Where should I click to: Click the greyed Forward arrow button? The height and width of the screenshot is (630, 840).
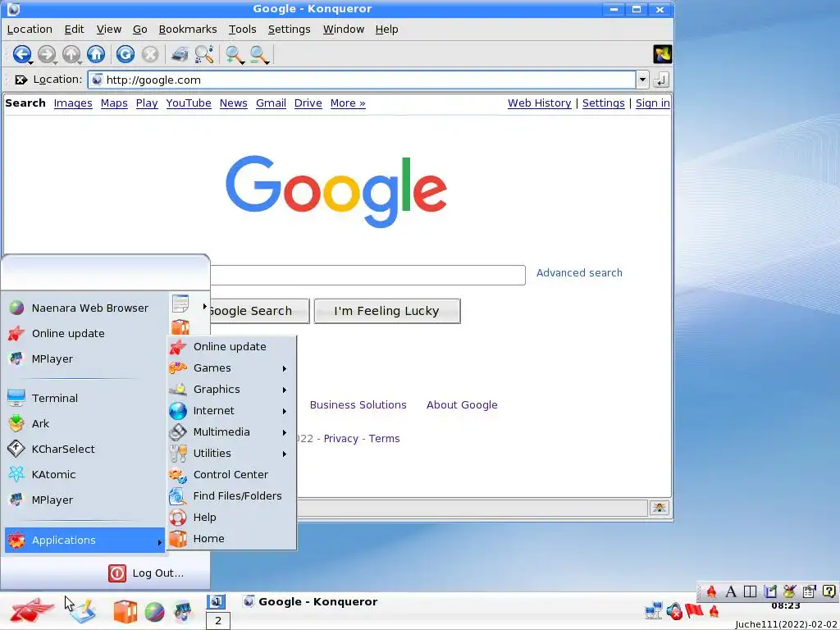[x=47, y=54]
